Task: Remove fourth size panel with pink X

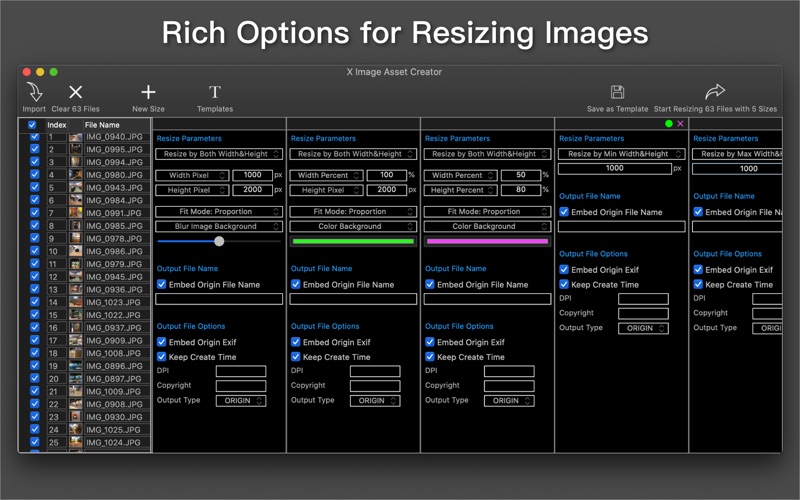Action: point(680,123)
